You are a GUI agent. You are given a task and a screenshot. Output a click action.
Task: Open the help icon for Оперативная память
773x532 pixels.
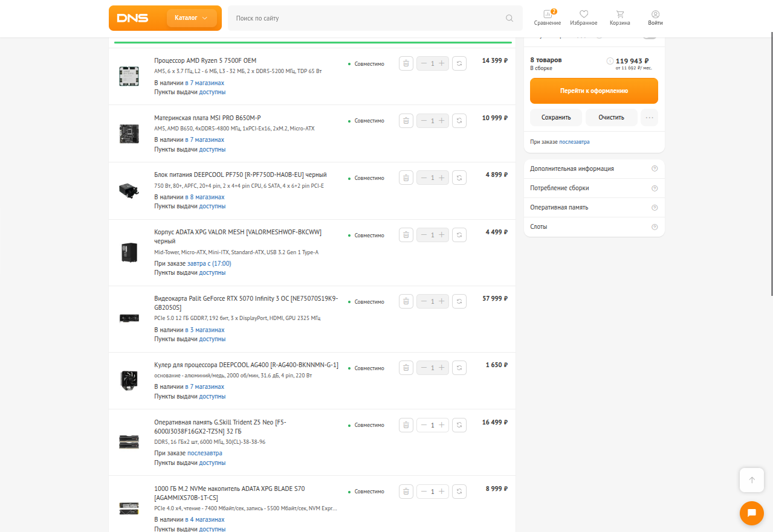click(655, 207)
